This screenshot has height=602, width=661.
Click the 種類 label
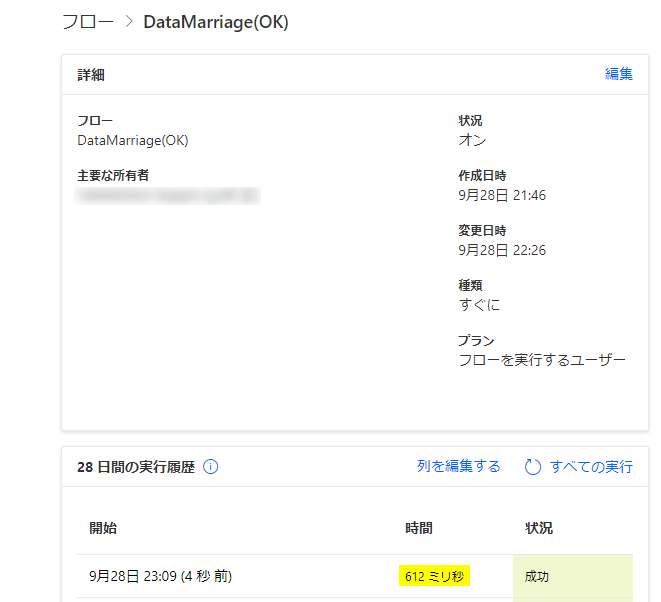pyautogui.click(x=470, y=285)
